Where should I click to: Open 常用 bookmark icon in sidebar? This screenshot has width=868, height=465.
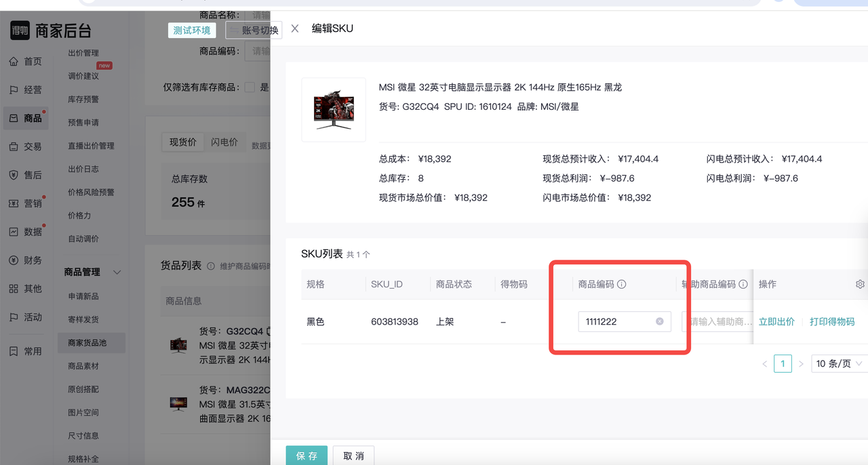[14, 352]
